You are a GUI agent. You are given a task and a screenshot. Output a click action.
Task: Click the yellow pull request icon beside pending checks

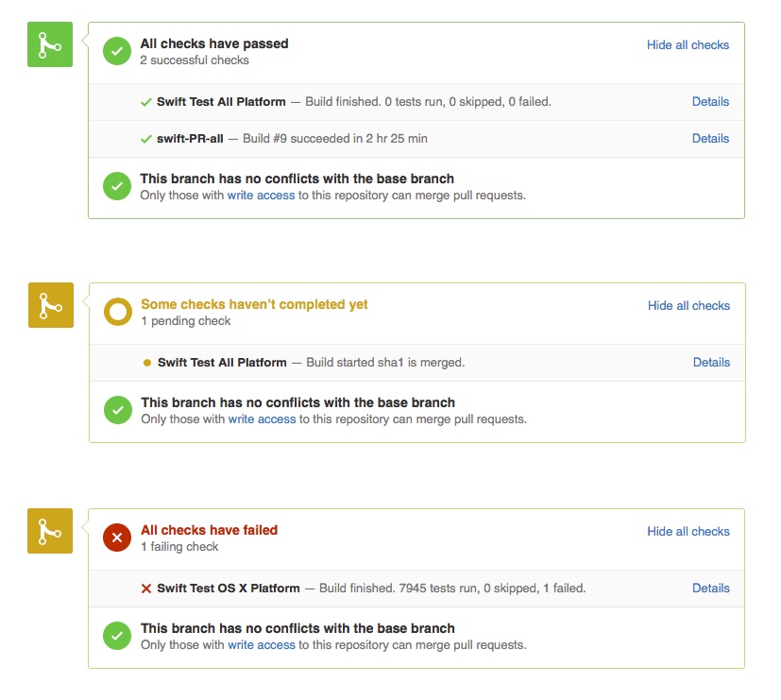tap(49, 305)
